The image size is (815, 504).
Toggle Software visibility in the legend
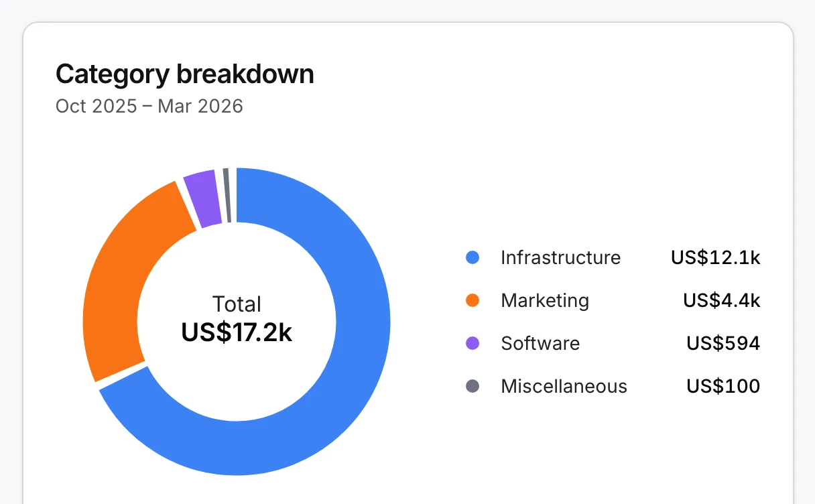[540, 343]
